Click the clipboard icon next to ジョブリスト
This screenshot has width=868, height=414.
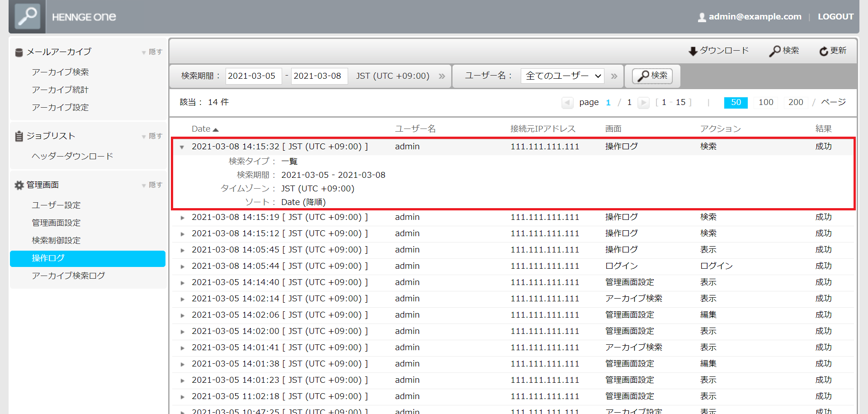(19, 136)
